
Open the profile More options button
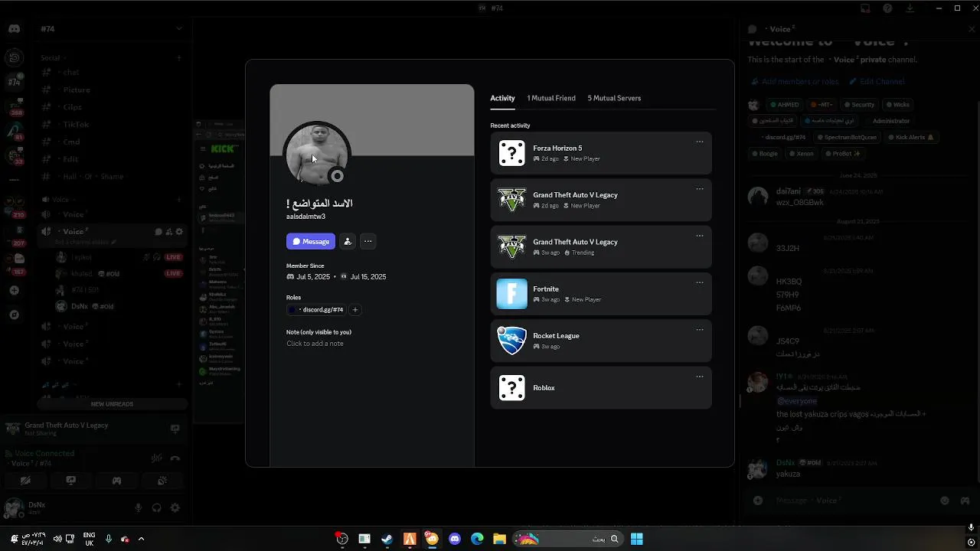pos(367,241)
